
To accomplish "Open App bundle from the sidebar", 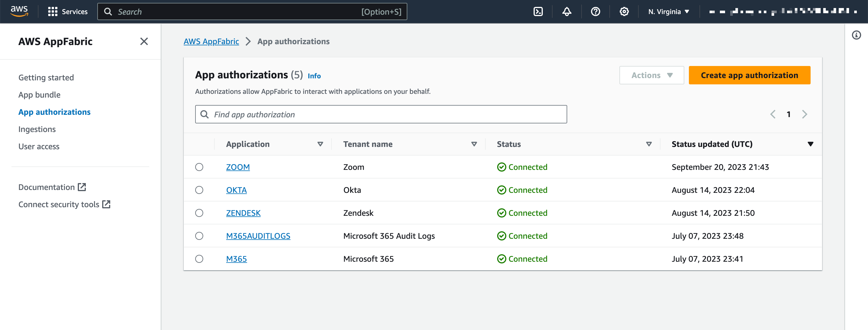I will click(x=39, y=95).
